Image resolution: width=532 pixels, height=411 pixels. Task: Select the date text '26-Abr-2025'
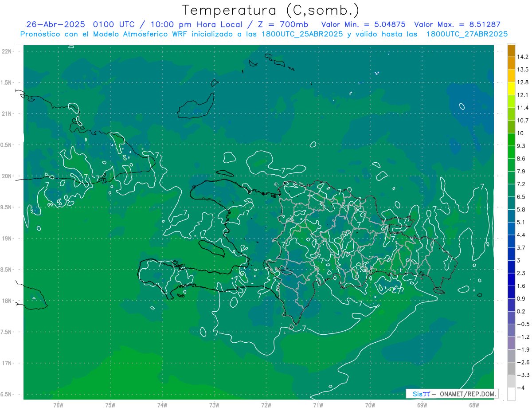tap(55, 24)
